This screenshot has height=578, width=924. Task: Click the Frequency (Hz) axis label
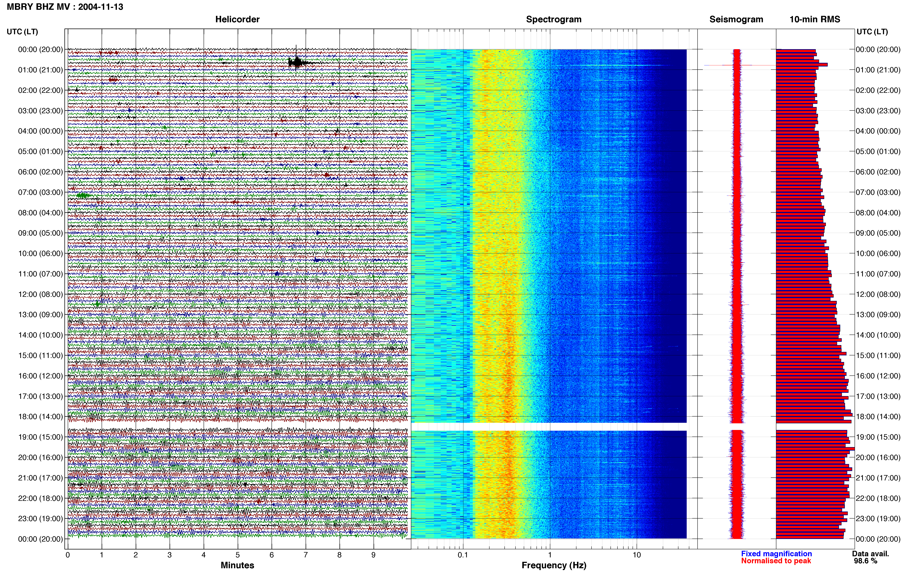tap(554, 565)
